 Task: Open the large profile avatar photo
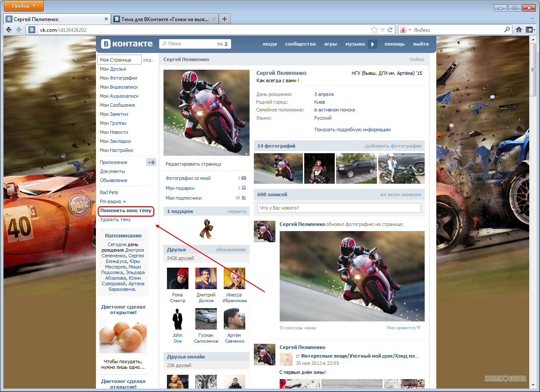207,113
